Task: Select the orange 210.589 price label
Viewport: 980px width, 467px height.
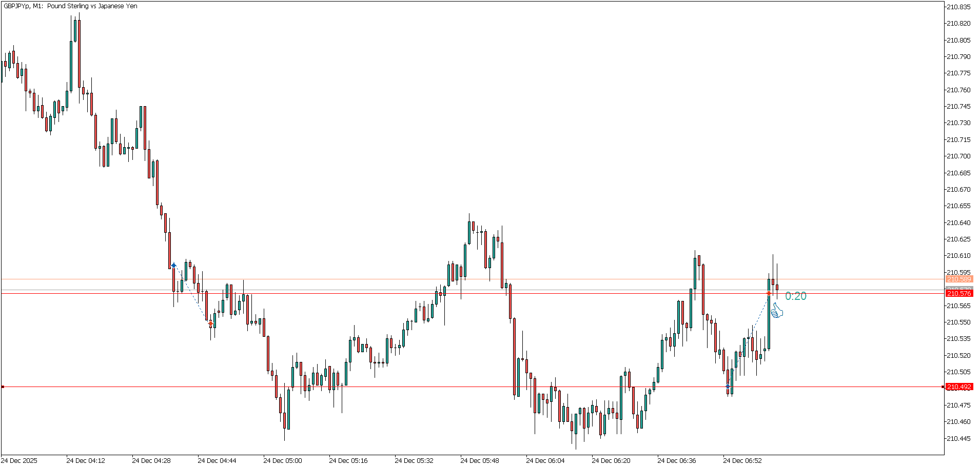Action: [958, 279]
